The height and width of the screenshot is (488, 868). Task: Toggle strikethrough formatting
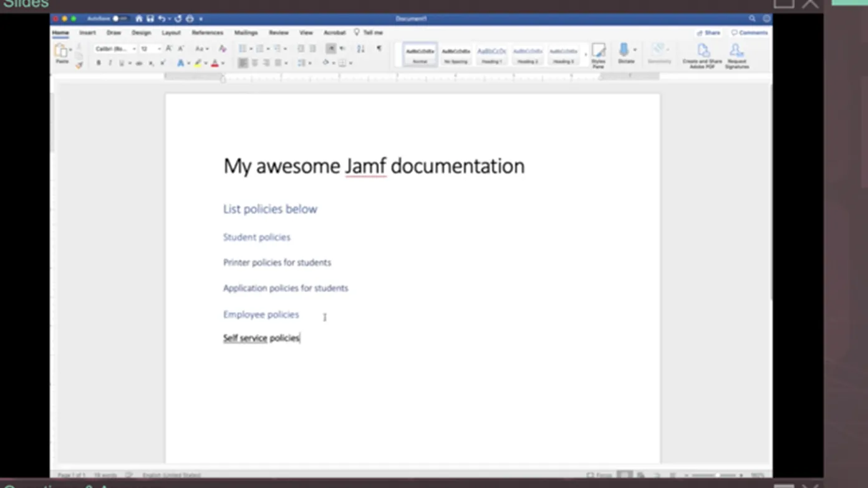(138, 62)
